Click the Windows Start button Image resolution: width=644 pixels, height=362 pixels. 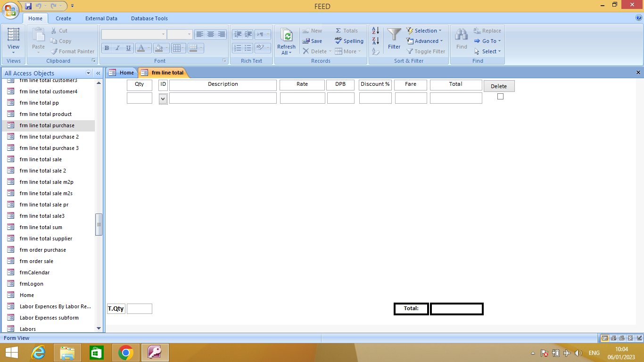(x=11, y=353)
